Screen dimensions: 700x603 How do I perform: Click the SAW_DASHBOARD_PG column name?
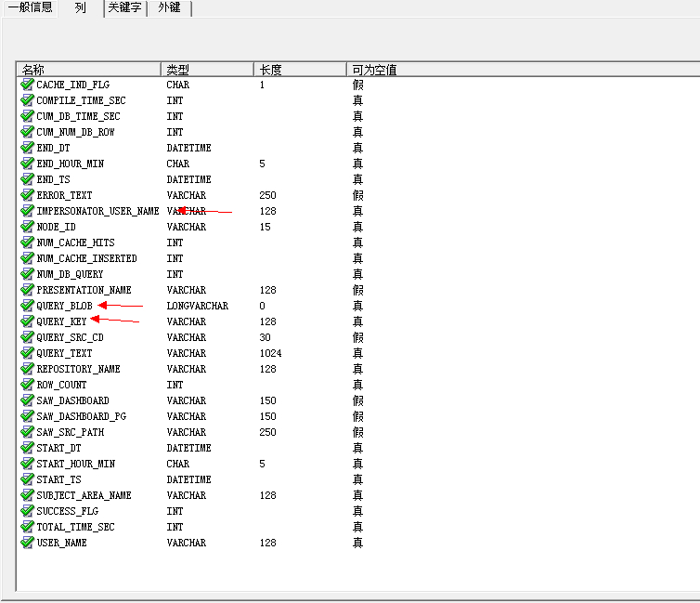click(82, 416)
